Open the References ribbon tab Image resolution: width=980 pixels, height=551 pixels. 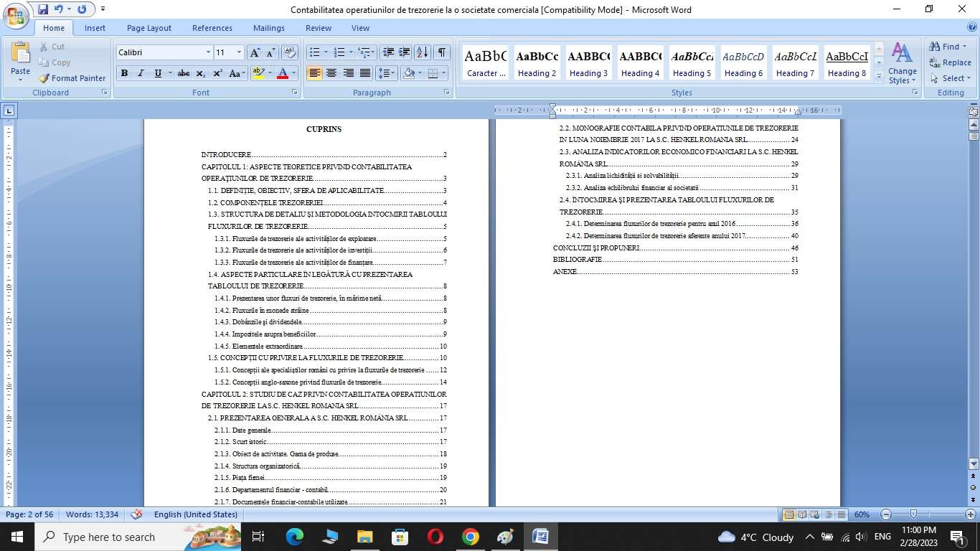point(212,28)
